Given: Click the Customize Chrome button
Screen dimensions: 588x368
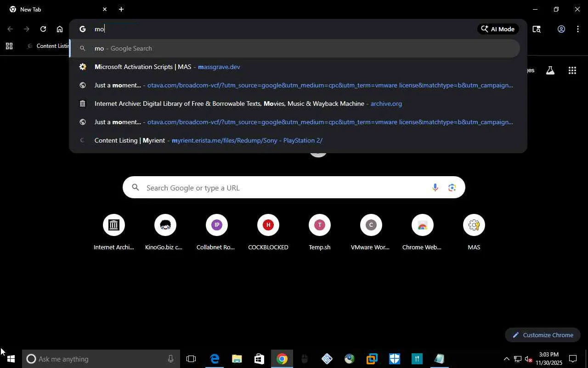Looking at the screenshot, I should [x=543, y=335].
